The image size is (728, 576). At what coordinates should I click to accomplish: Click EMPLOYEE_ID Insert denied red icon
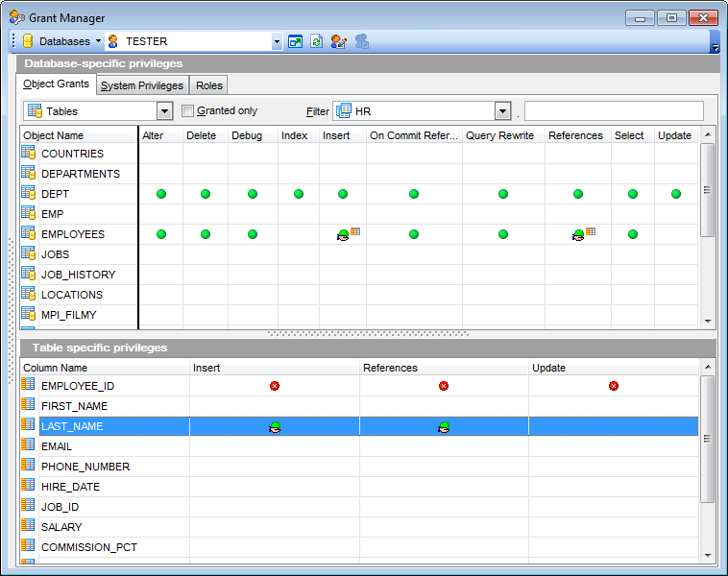pos(275,386)
